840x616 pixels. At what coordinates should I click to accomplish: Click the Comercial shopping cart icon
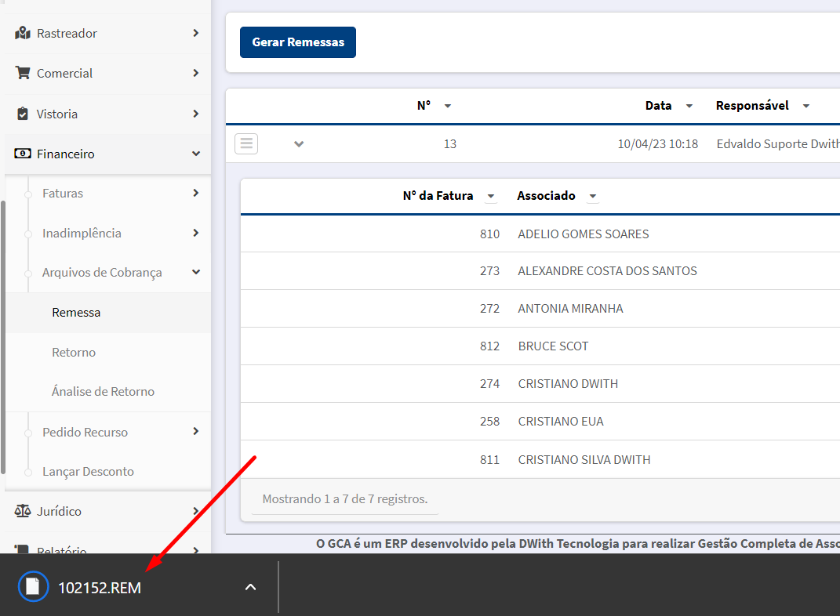click(x=23, y=73)
